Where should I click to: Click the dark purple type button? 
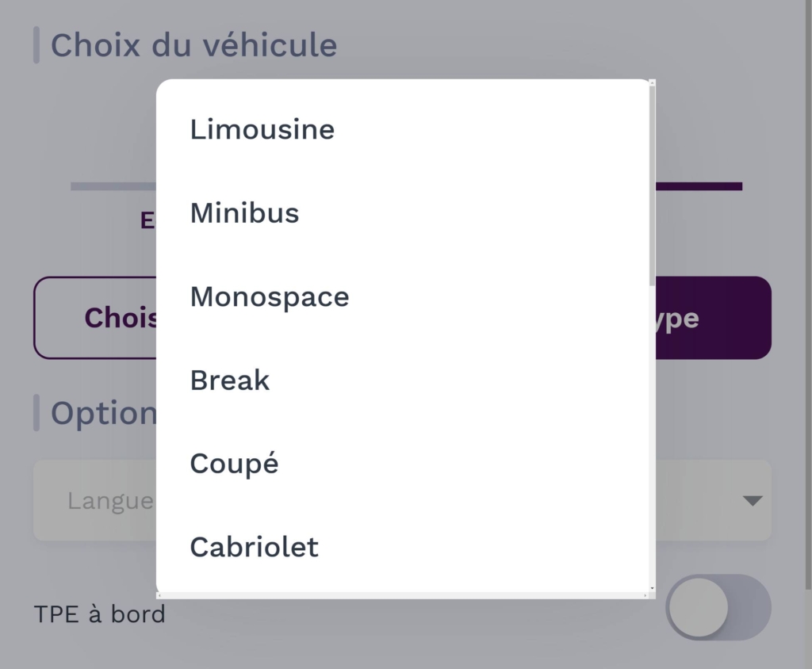[714, 318]
